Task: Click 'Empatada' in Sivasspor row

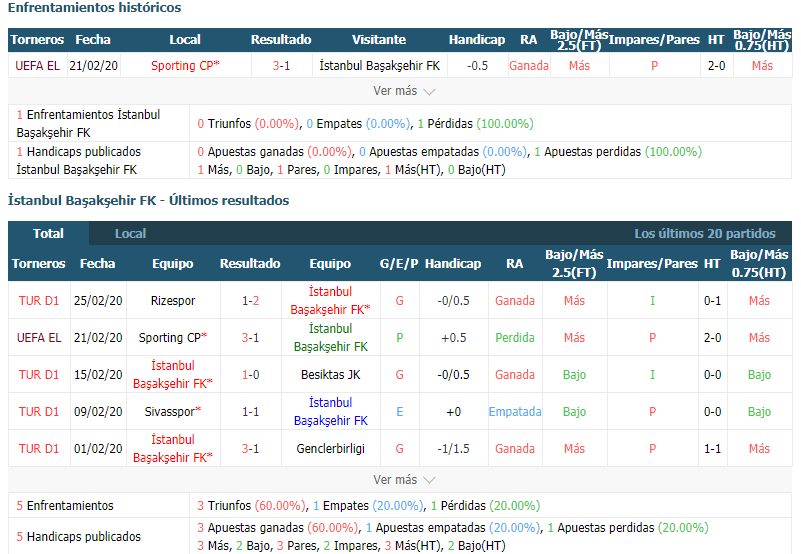Action: click(x=515, y=411)
